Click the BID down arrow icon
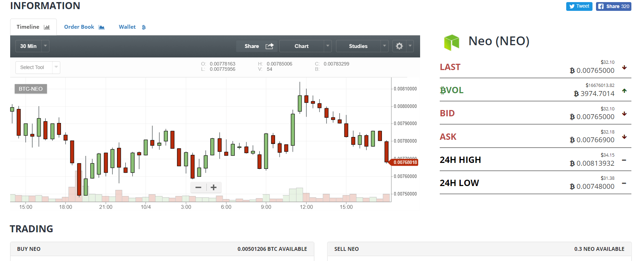 coord(624,114)
